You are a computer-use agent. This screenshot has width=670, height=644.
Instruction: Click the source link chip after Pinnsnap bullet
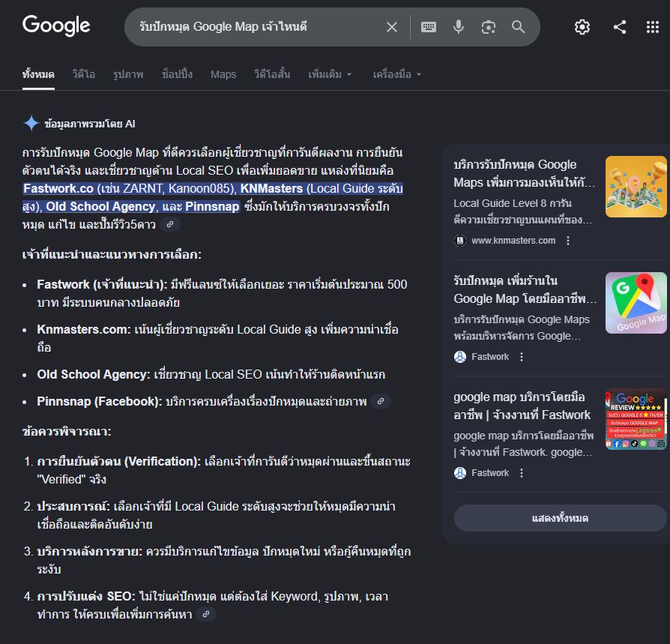(x=381, y=401)
